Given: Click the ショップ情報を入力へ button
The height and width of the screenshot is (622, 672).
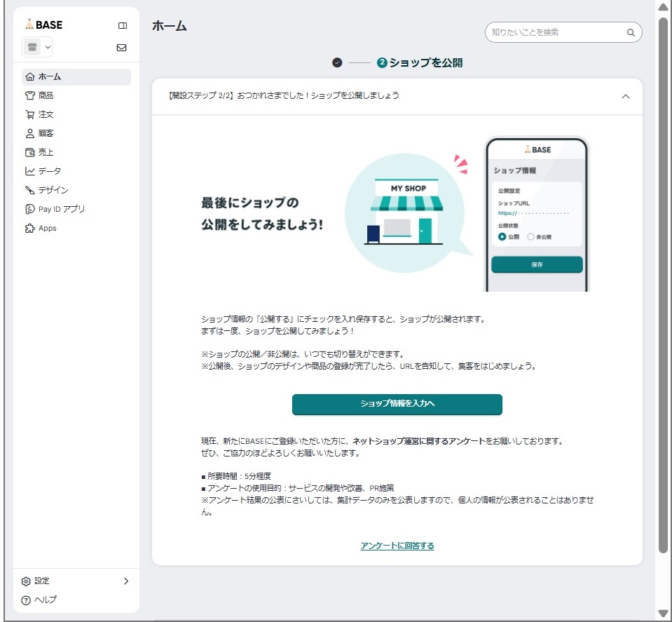Looking at the screenshot, I should (x=397, y=404).
